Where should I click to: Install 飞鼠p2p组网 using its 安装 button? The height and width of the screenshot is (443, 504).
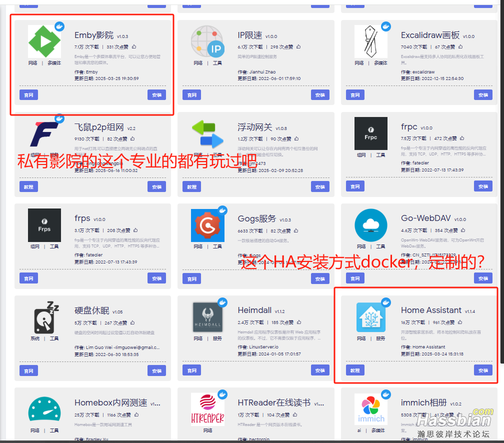pos(157,187)
